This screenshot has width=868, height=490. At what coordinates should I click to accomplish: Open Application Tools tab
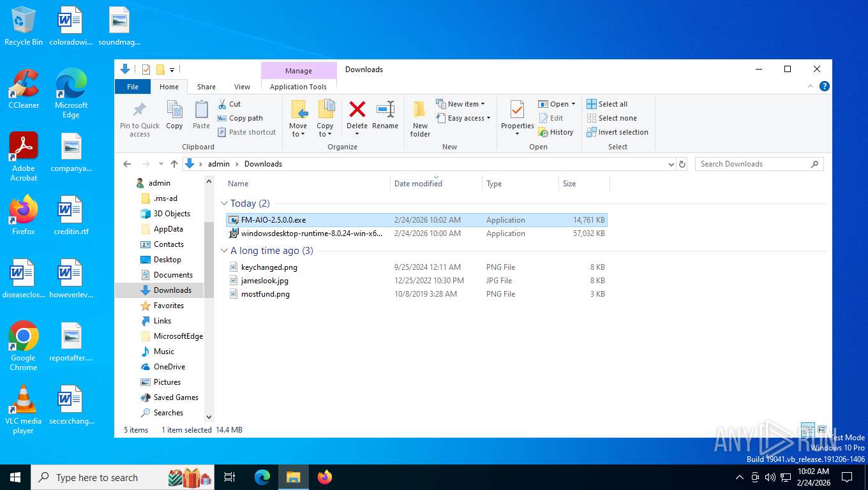click(x=298, y=87)
